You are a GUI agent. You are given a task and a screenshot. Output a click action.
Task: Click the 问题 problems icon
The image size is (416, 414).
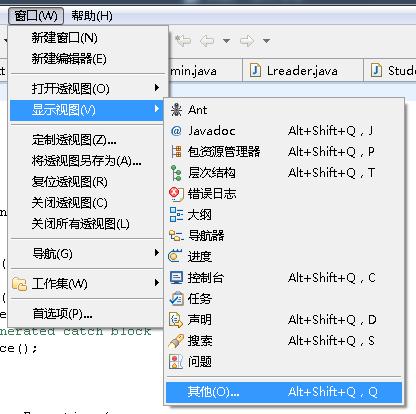point(176,362)
